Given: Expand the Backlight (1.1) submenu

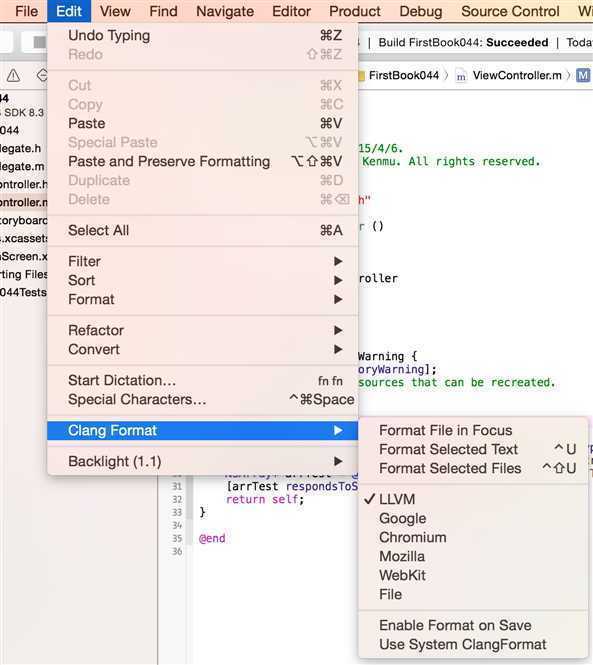Looking at the screenshot, I should [x=203, y=461].
